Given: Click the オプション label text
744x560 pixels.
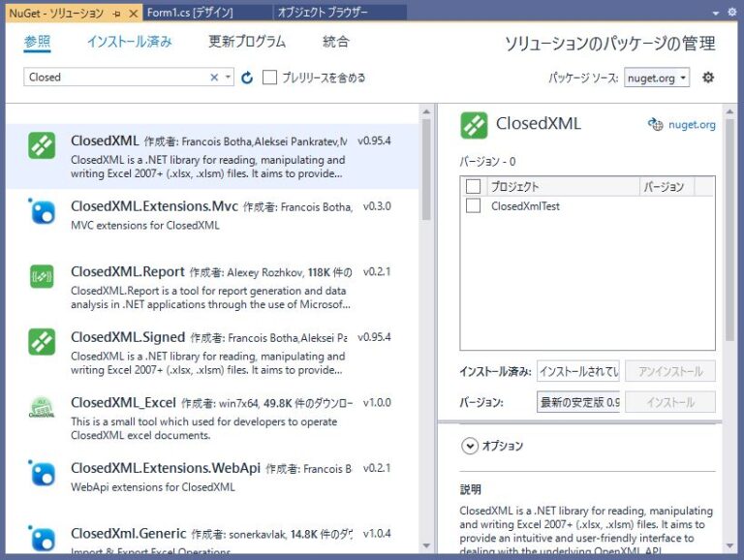Looking at the screenshot, I should point(503,446).
